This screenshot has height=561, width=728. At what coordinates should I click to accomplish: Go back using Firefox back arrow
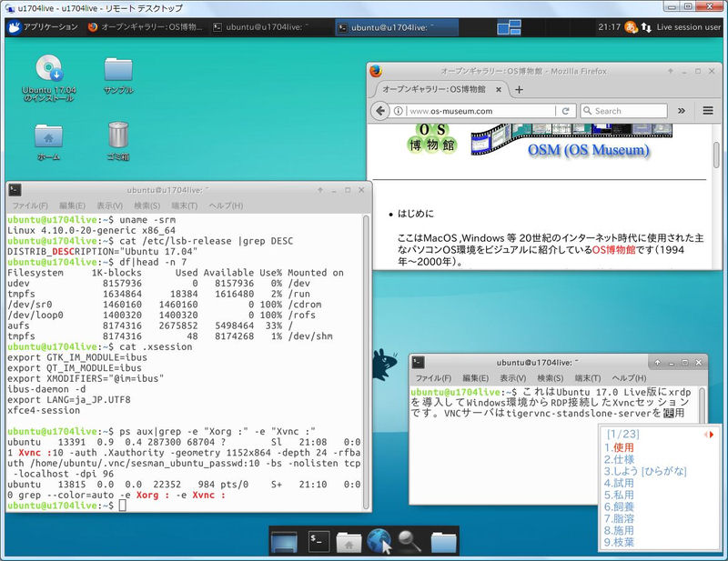point(380,111)
